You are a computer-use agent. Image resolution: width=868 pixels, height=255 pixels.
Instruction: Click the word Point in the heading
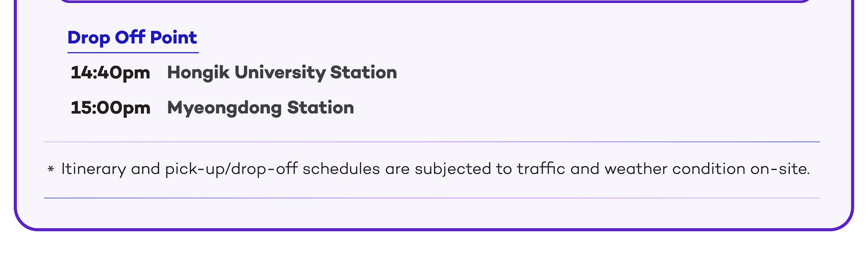pyautogui.click(x=173, y=37)
